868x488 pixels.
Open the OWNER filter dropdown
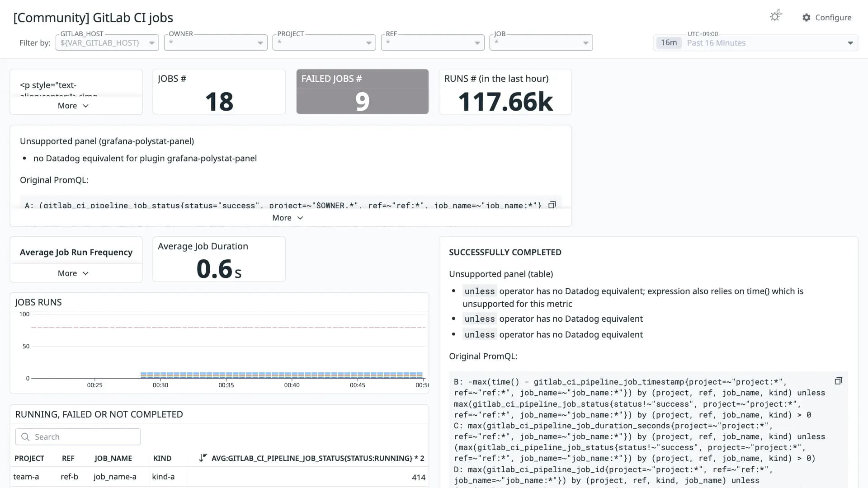point(216,42)
